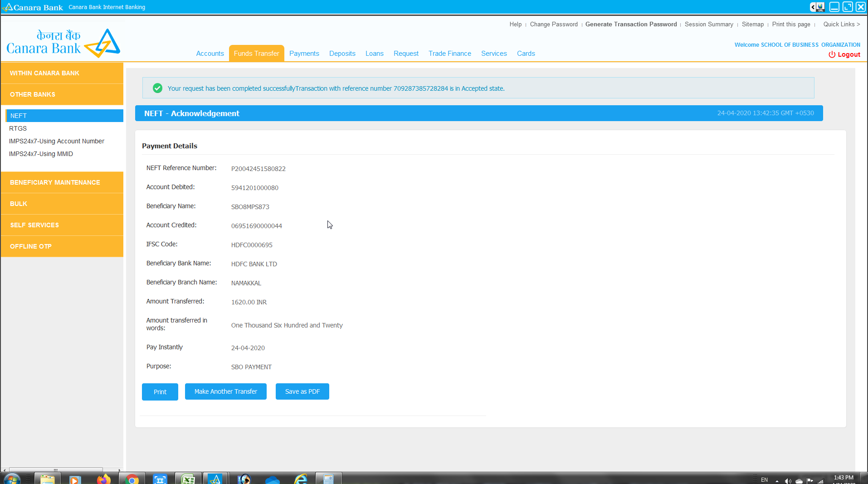
Task: Expand WITHIN CANARA BANK section
Action: click(62, 73)
